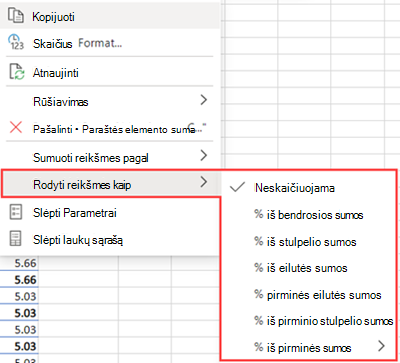Viewport: 400px width, 363px height.
Task: Expand Rodyti reikšmes kaip chevron arrow
Action: (204, 182)
